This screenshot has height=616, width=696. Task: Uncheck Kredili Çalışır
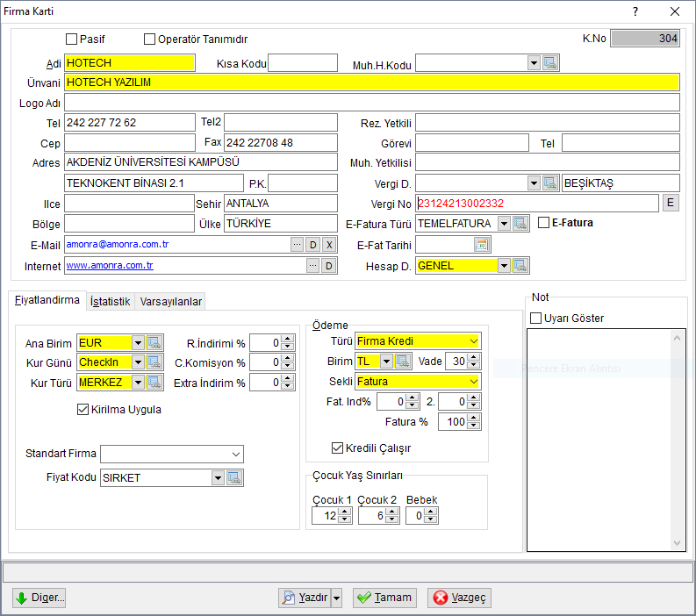click(x=337, y=448)
